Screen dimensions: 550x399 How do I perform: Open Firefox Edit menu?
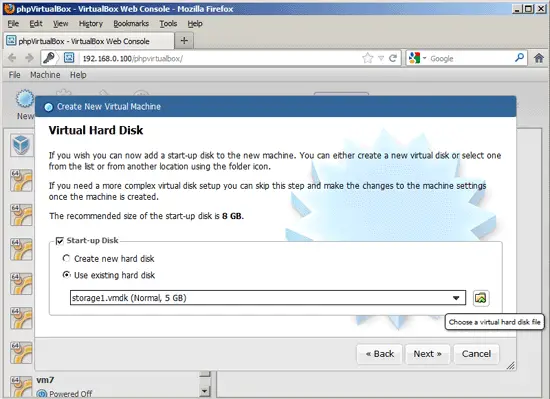36,23
